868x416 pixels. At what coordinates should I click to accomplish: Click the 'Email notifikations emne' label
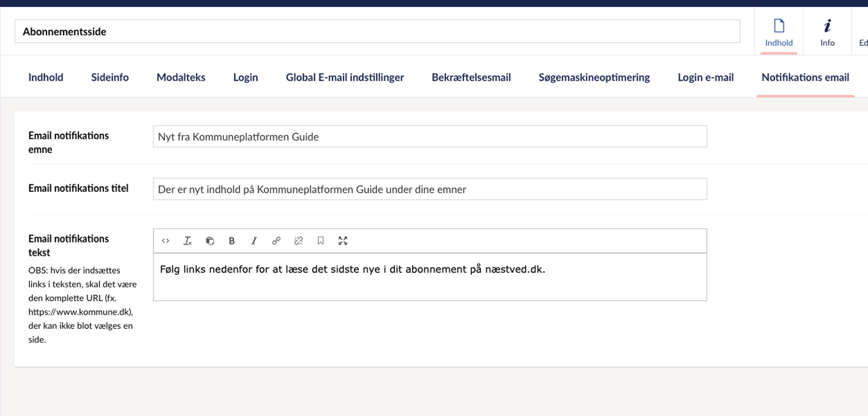68,142
